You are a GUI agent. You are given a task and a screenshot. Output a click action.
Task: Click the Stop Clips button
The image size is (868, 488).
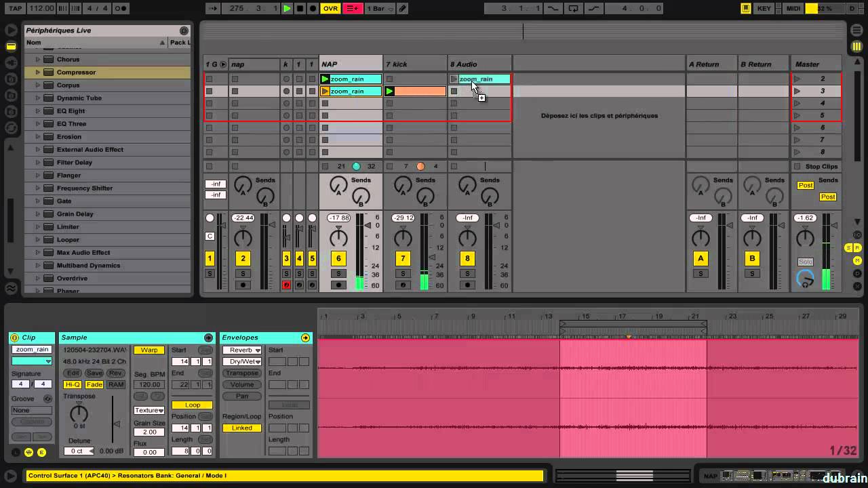(816, 166)
